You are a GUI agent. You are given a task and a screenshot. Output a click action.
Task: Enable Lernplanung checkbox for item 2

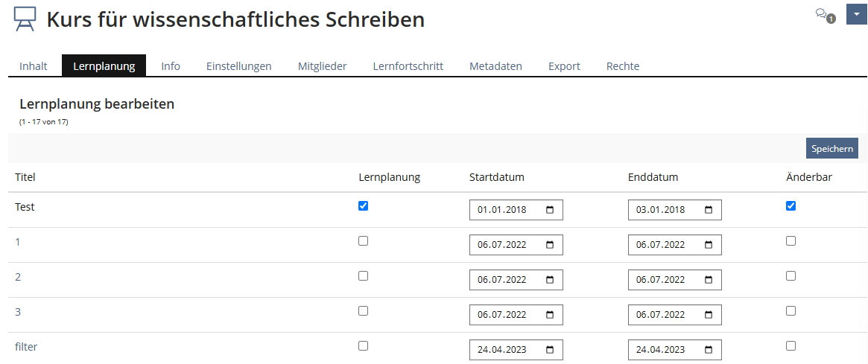pyautogui.click(x=363, y=276)
